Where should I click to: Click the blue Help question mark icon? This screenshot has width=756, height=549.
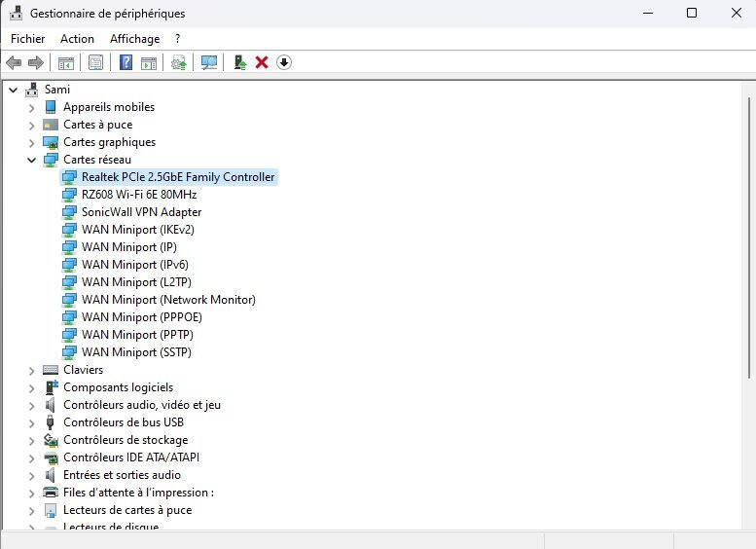pyautogui.click(x=126, y=62)
